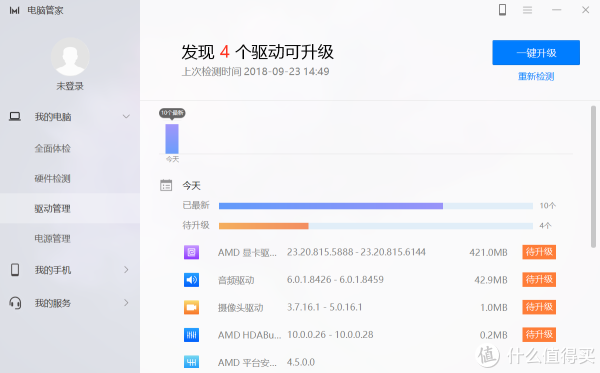Click the 摄像头驱动 camera icon

(x=191, y=307)
